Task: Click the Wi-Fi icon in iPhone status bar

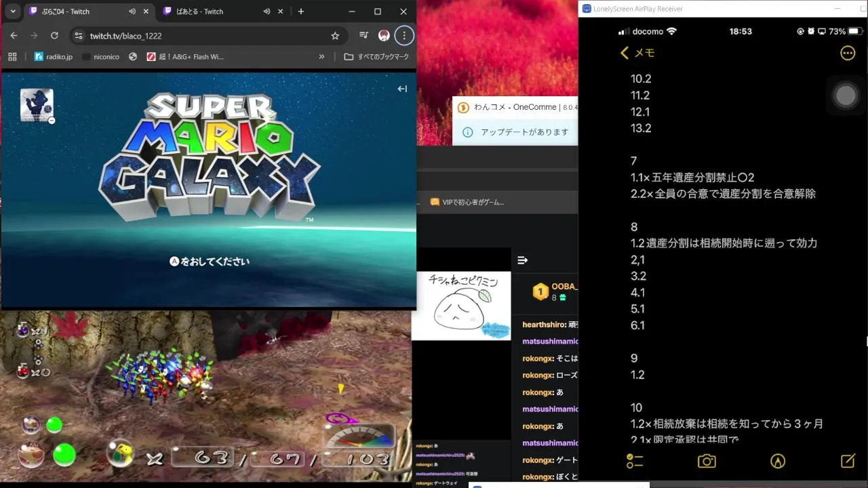Action: point(671,31)
